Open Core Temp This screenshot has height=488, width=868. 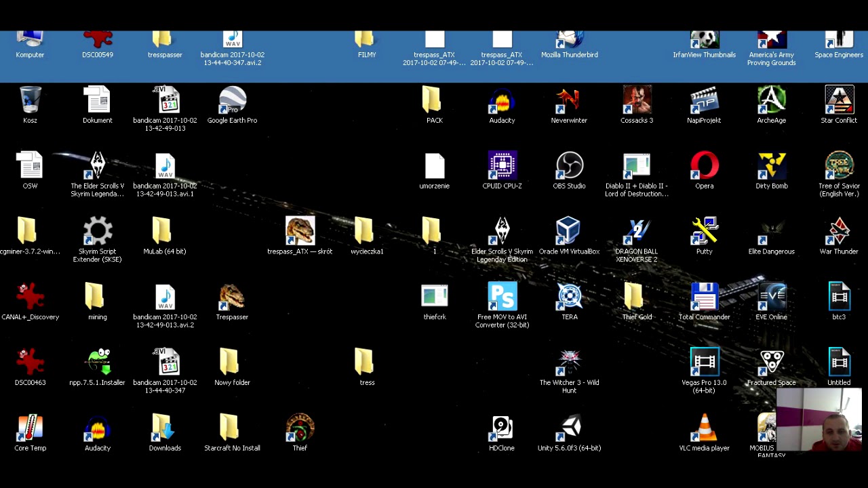[x=30, y=433]
